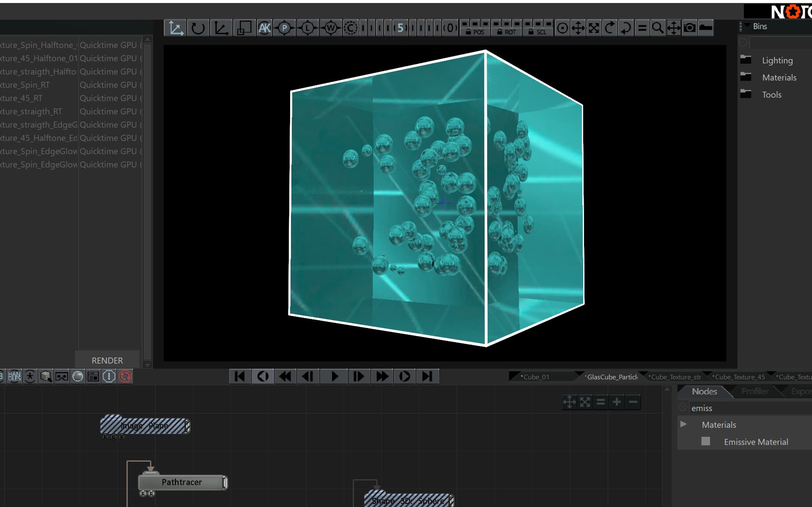Open the Lighting bin folder

777,60
